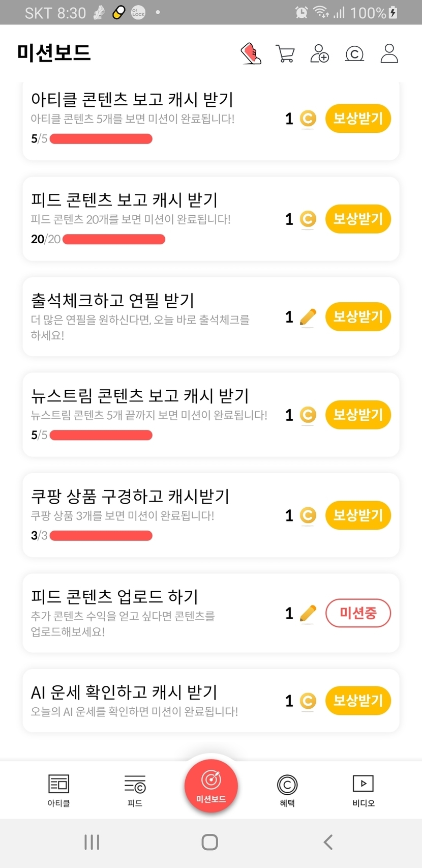
Task: Claim pencil reward for 출석체크하고 연필 받기
Action: (x=358, y=317)
